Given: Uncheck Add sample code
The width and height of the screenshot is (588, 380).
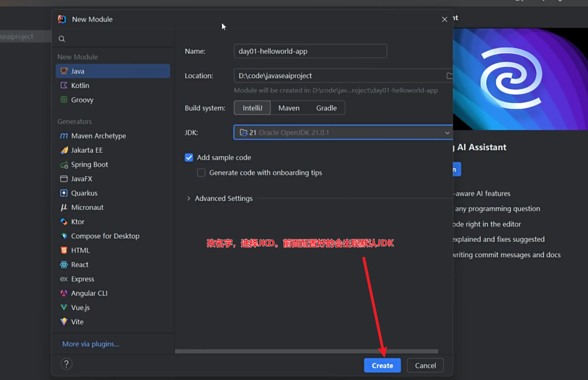Looking at the screenshot, I should click(x=189, y=157).
